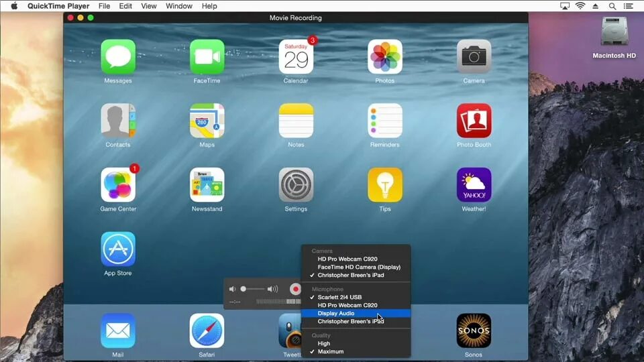
Task: Open the Notes app icon
Action: (x=296, y=121)
